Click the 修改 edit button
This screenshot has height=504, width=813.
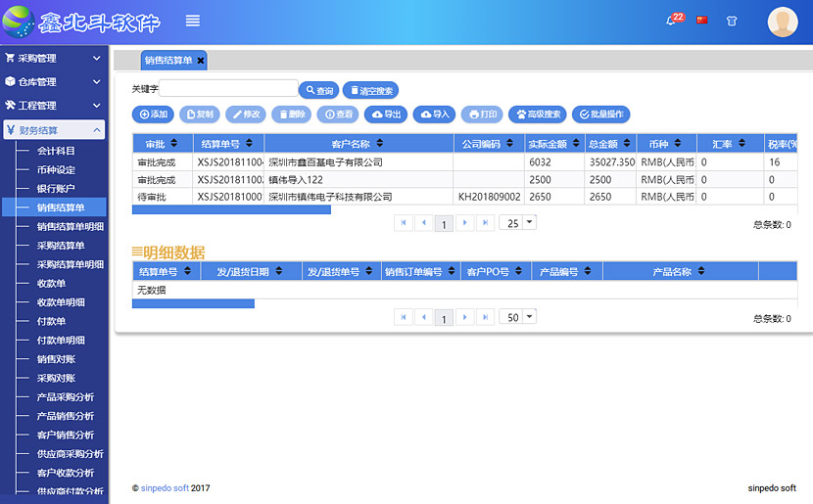[246, 115]
